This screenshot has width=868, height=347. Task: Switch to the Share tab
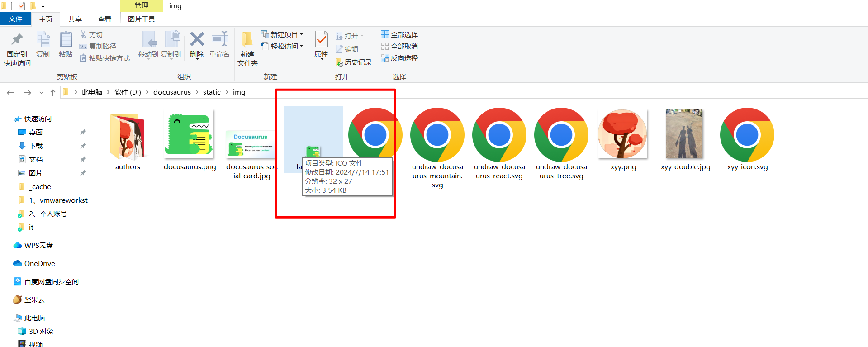75,19
